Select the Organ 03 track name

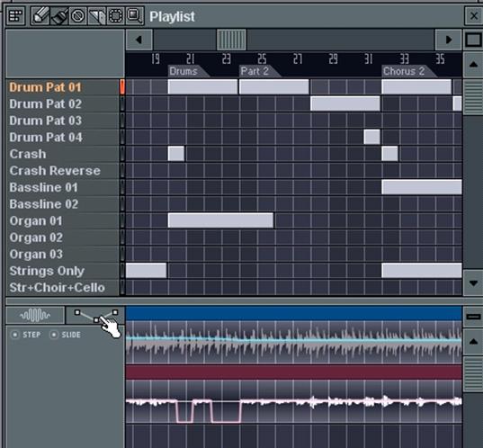point(36,254)
